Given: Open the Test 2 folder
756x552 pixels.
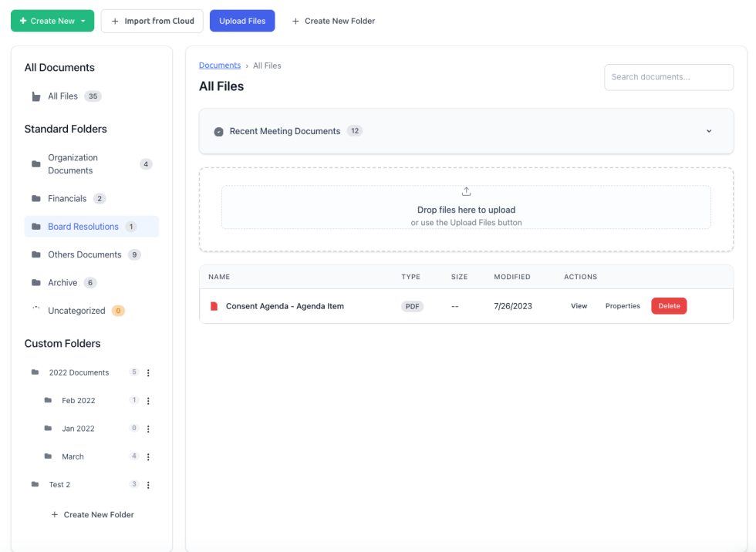Looking at the screenshot, I should (60, 485).
